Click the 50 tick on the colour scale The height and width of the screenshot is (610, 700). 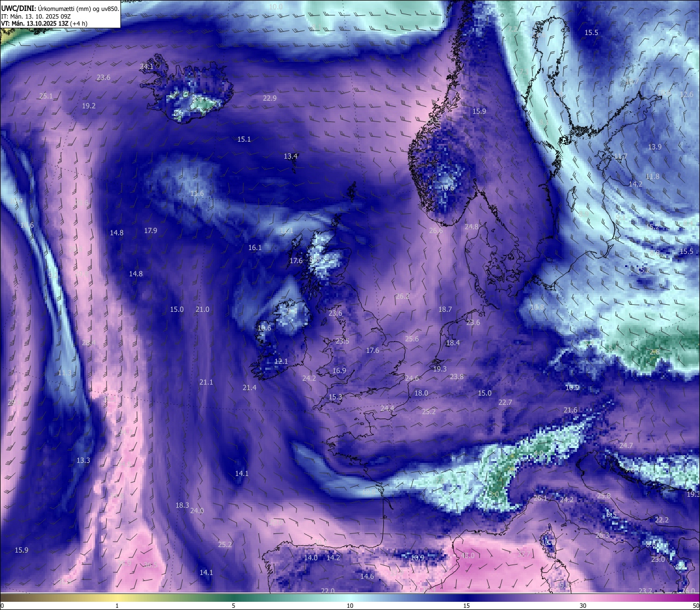696,606
